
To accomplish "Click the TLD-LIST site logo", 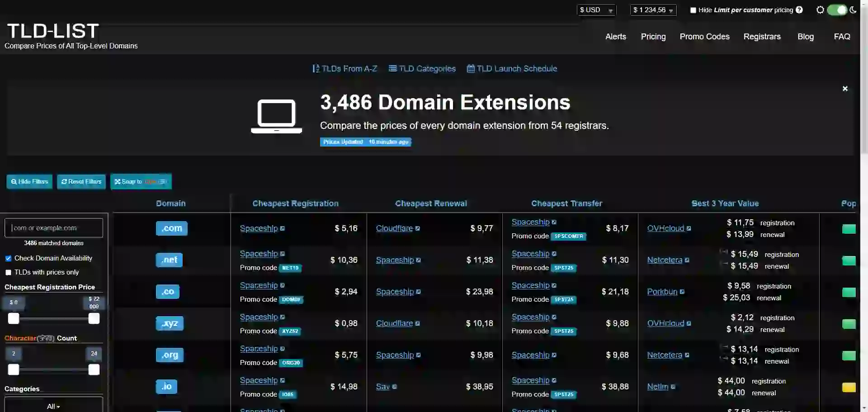I will point(53,31).
